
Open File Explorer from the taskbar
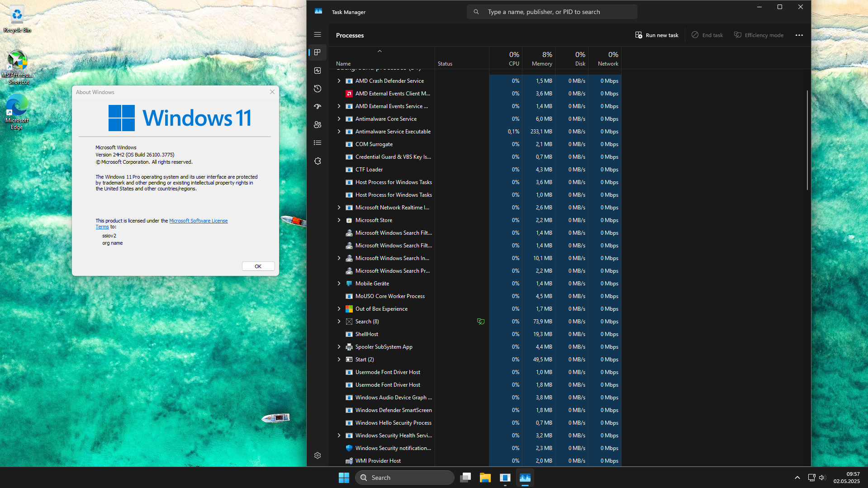(485, 478)
